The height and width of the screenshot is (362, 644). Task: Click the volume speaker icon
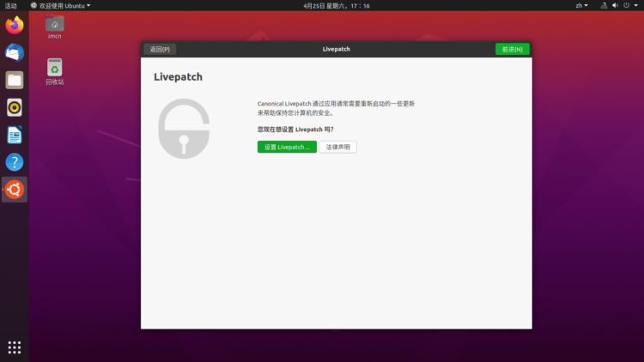pos(615,5)
